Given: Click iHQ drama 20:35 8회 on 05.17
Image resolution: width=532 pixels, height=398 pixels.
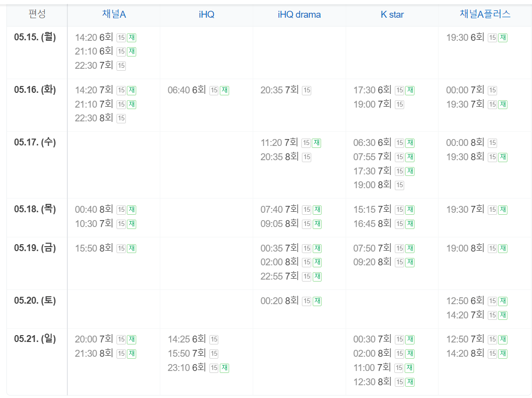Looking at the screenshot, I should point(280,157).
